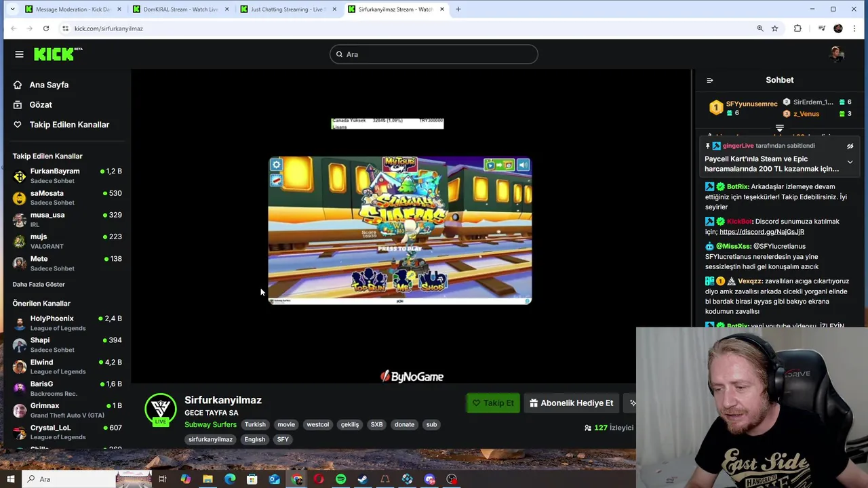Screen dimensions: 868x488
Task: Click the westcol tag
Action: [317, 425]
